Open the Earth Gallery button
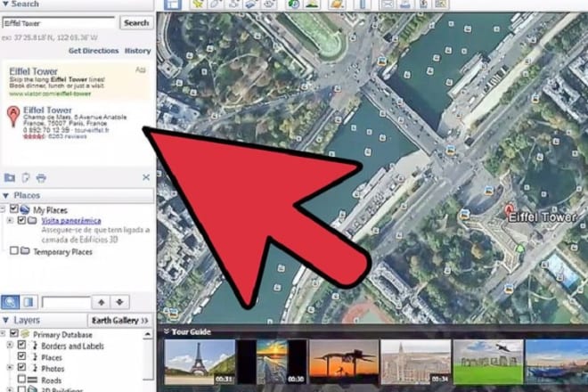The height and width of the screenshot is (392, 588). 120,321
